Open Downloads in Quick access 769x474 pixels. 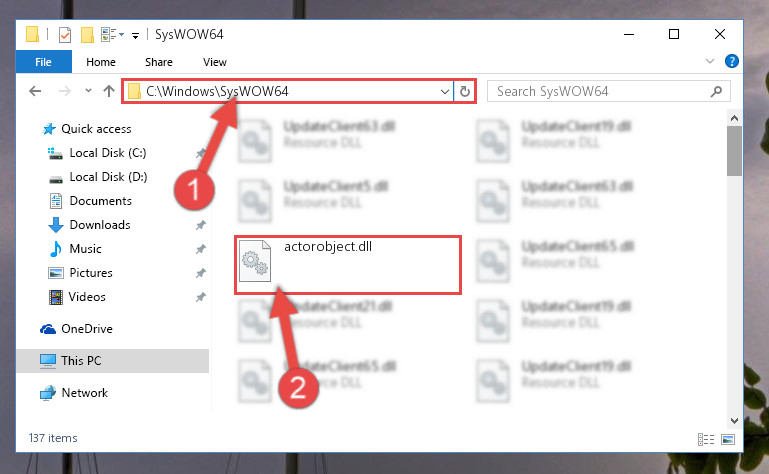pyautogui.click(x=100, y=225)
